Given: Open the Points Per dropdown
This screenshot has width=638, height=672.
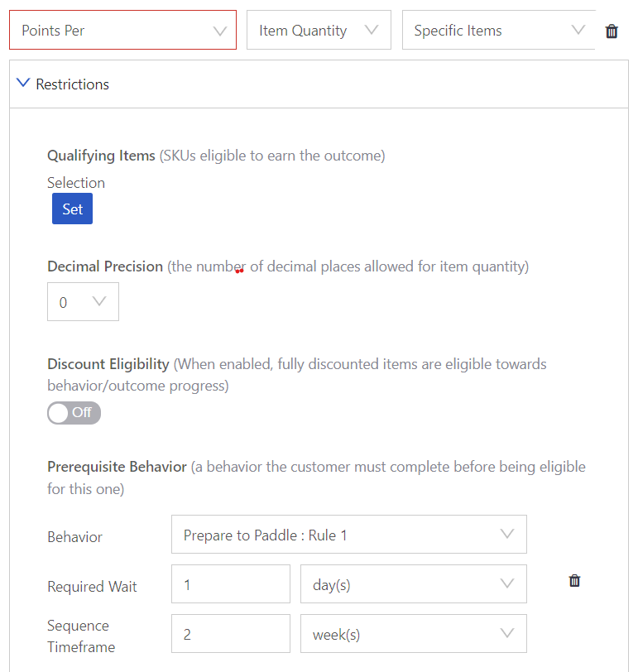Looking at the screenshot, I should pos(123,30).
